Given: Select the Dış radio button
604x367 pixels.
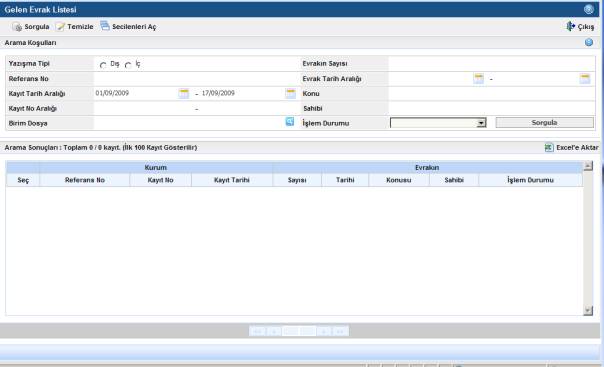Looking at the screenshot, I should tap(103, 65).
